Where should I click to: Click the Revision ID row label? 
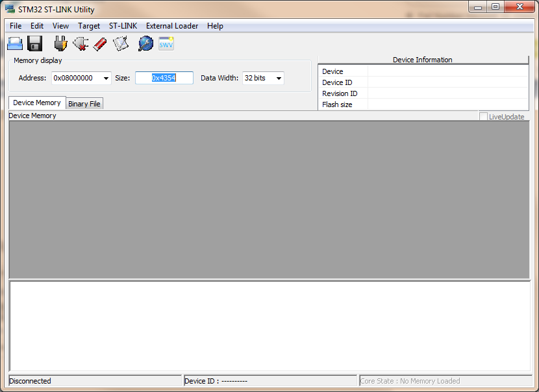tap(340, 93)
